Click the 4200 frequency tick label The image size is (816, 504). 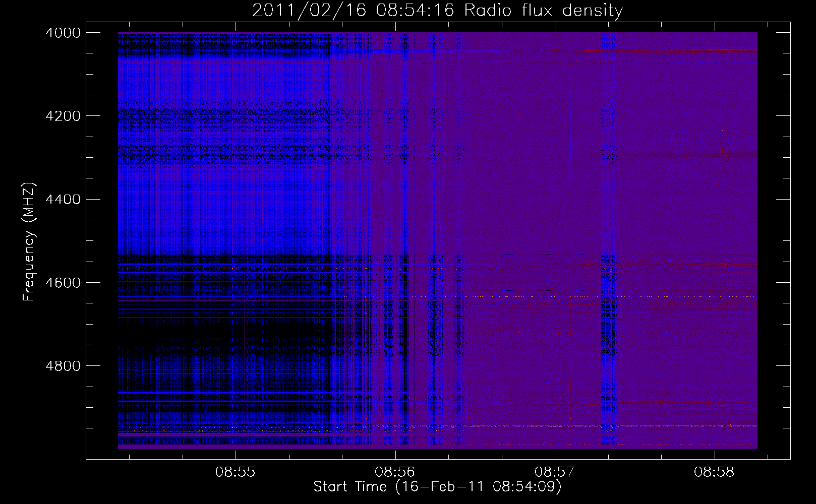point(63,116)
